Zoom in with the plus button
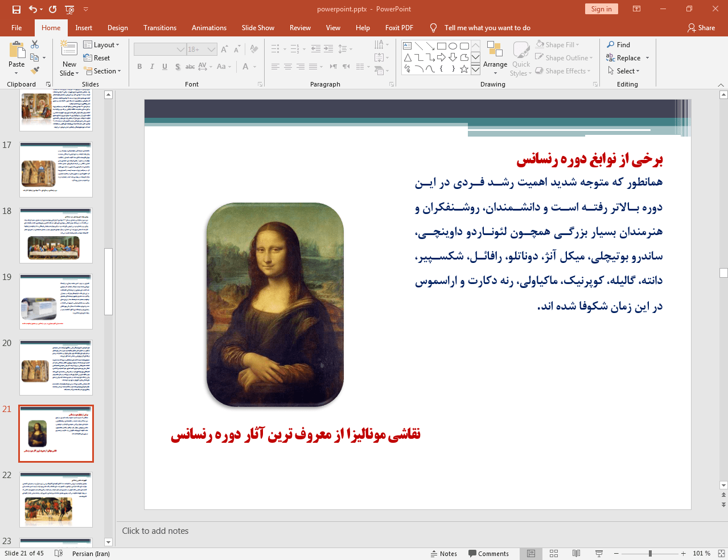728x560 pixels. tap(683, 554)
